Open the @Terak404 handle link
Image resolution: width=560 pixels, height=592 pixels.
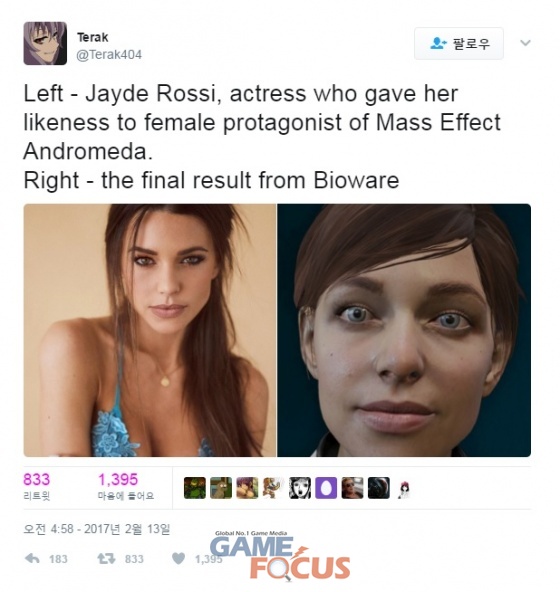pyautogui.click(x=109, y=55)
